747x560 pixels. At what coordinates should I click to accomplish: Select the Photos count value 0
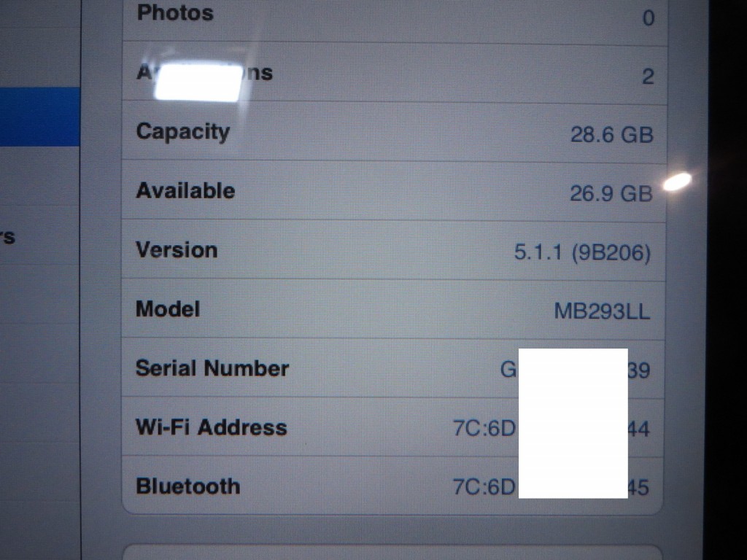click(x=649, y=18)
